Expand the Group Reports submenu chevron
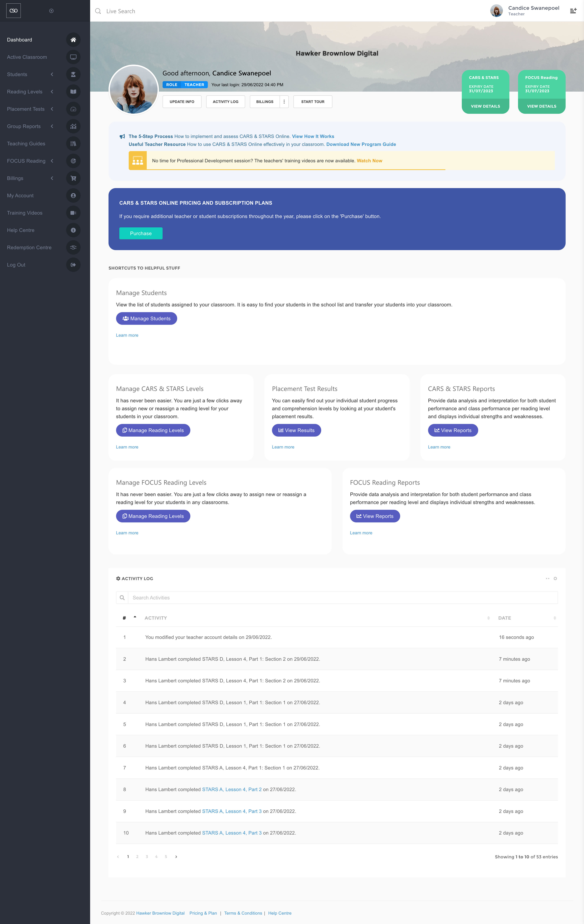The height and width of the screenshot is (924, 584). 52,126
